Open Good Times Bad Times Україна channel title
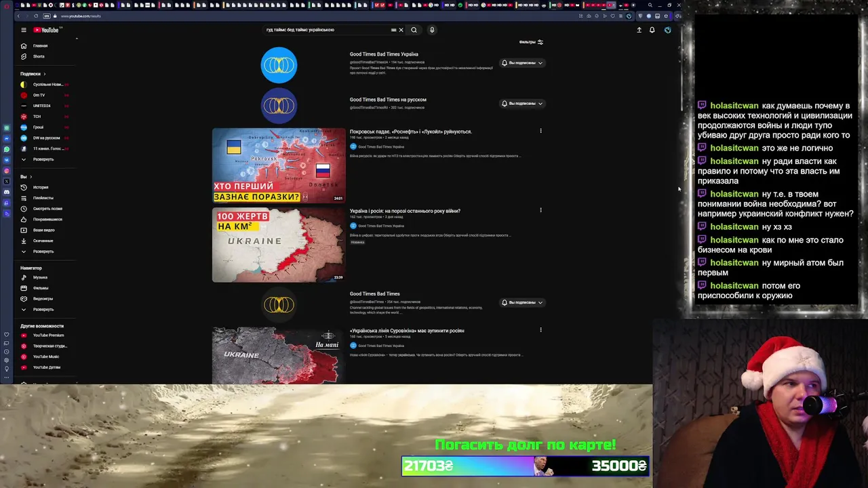The width and height of the screenshot is (868, 488). [384, 54]
